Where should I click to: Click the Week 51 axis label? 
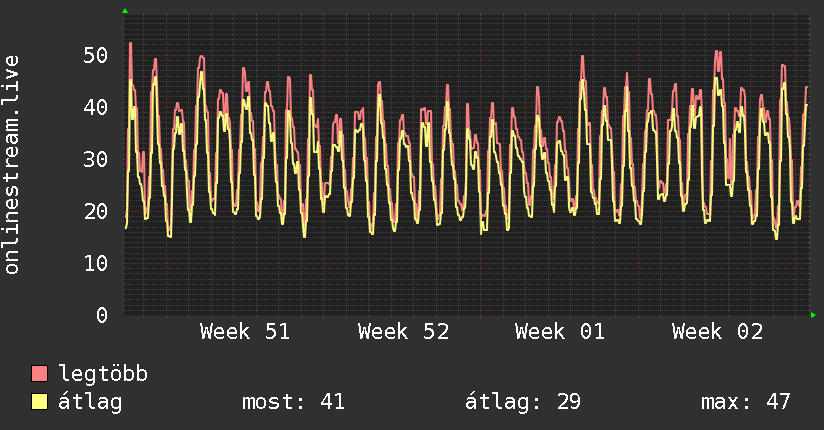(x=245, y=332)
